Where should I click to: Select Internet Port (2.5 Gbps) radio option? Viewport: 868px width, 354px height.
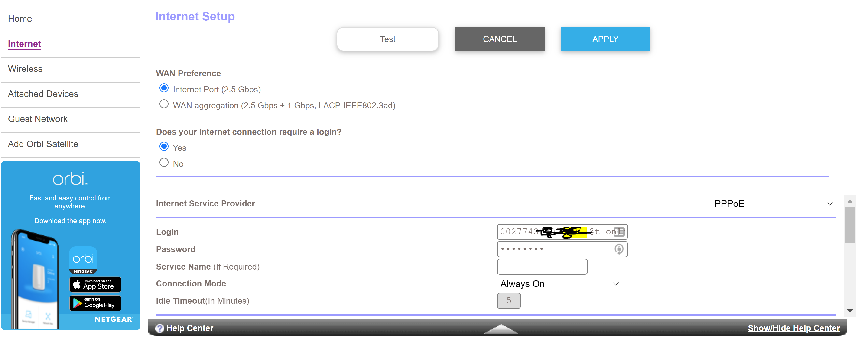click(164, 88)
